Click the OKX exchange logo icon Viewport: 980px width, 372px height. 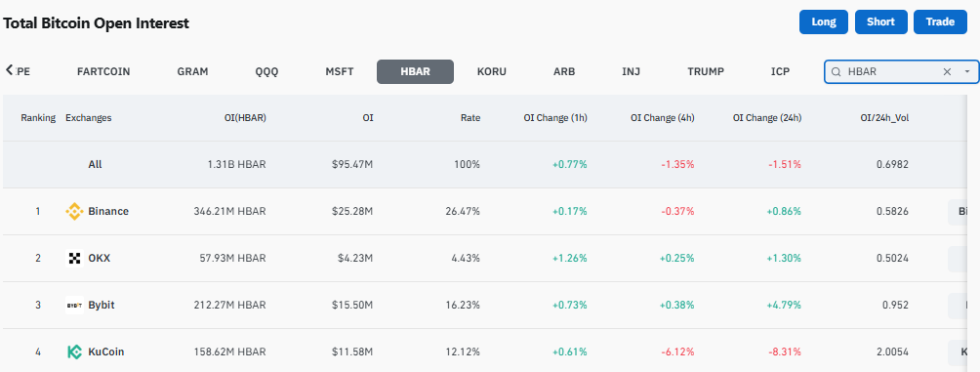coord(74,258)
